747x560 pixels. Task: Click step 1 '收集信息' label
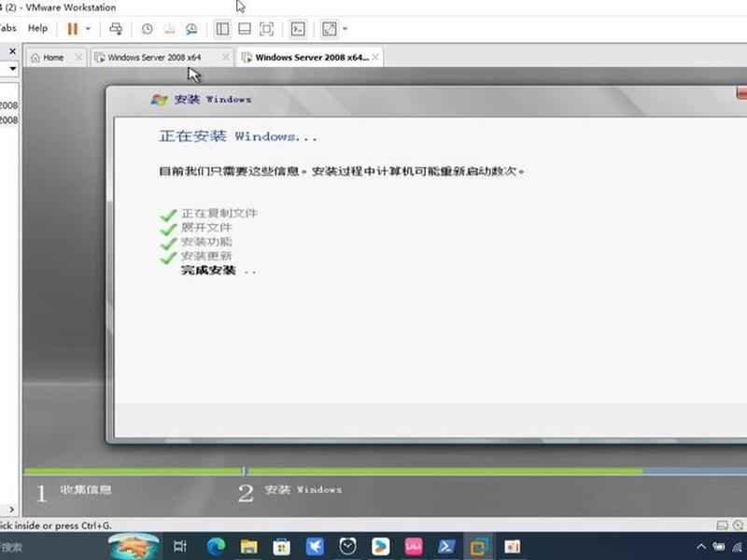click(x=86, y=489)
